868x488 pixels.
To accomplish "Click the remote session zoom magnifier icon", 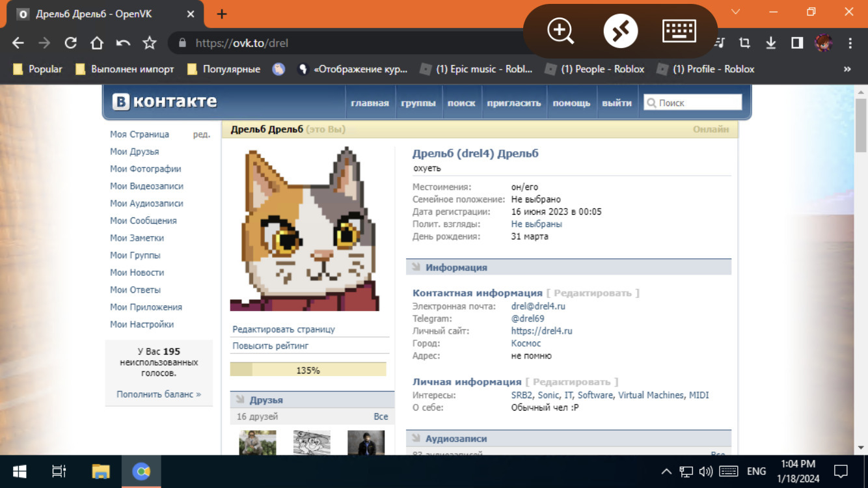I will point(560,31).
